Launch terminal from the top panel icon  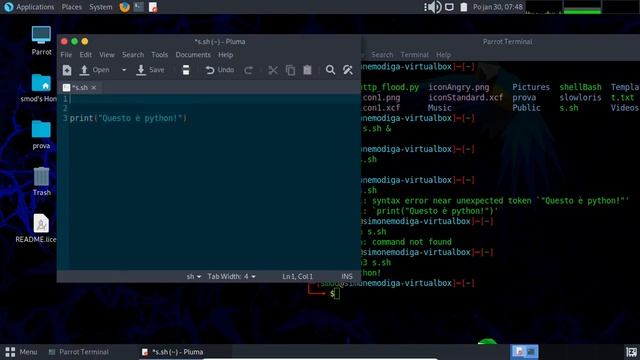click(x=139, y=7)
